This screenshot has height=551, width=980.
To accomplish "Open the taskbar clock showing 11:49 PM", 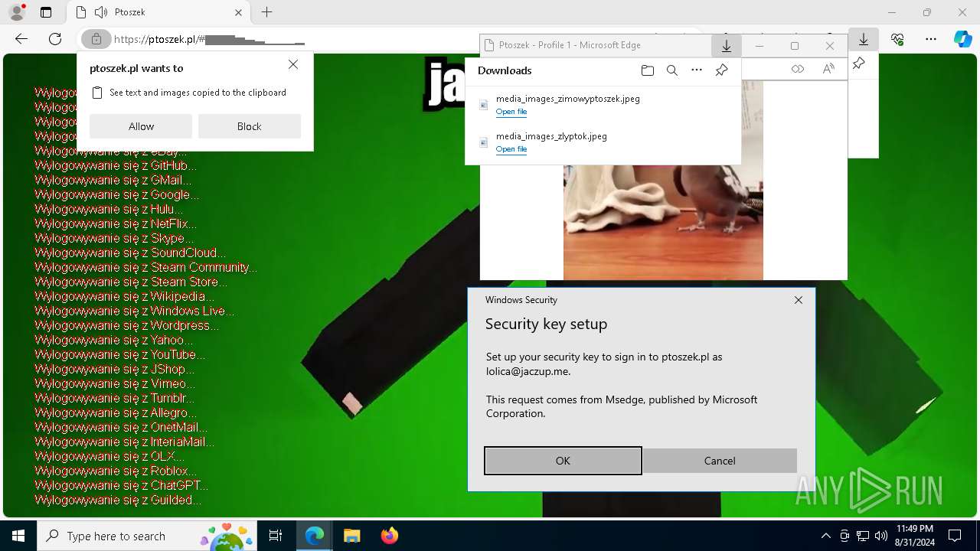I will tap(914, 536).
